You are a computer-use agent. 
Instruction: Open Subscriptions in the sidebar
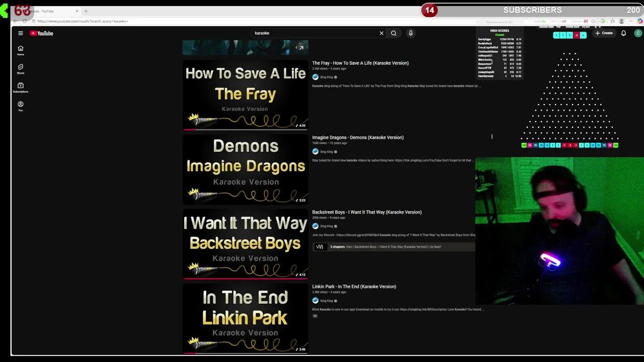tap(21, 87)
